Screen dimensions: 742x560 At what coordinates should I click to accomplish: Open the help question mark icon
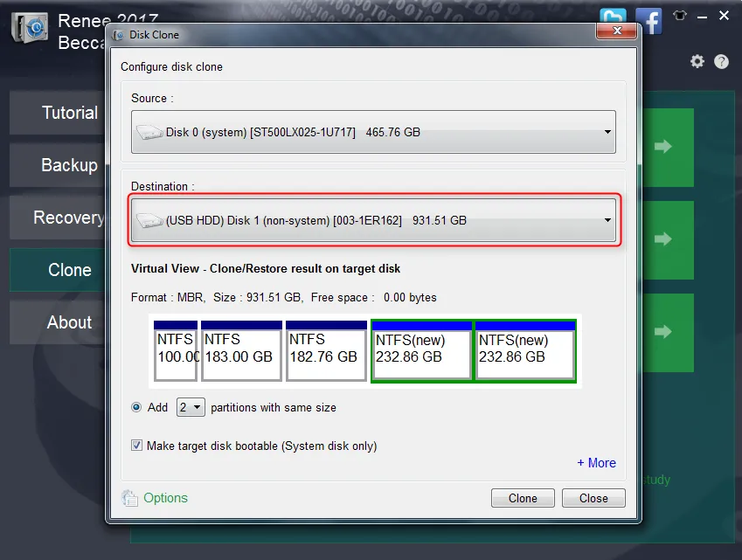tap(721, 61)
